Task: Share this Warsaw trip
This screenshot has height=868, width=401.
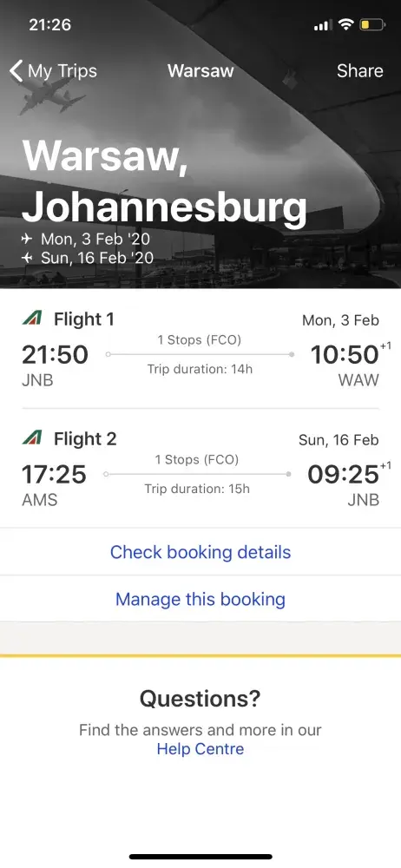Action: tap(360, 71)
